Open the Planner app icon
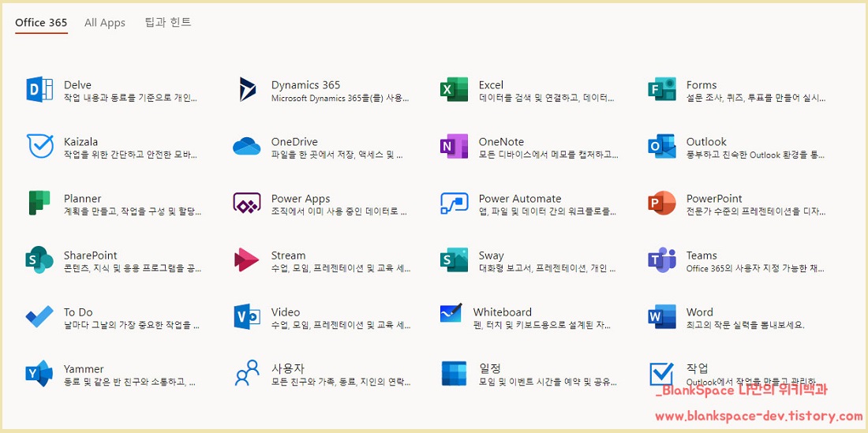The width and height of the screenshot is (868, 433). click(39, 203)
